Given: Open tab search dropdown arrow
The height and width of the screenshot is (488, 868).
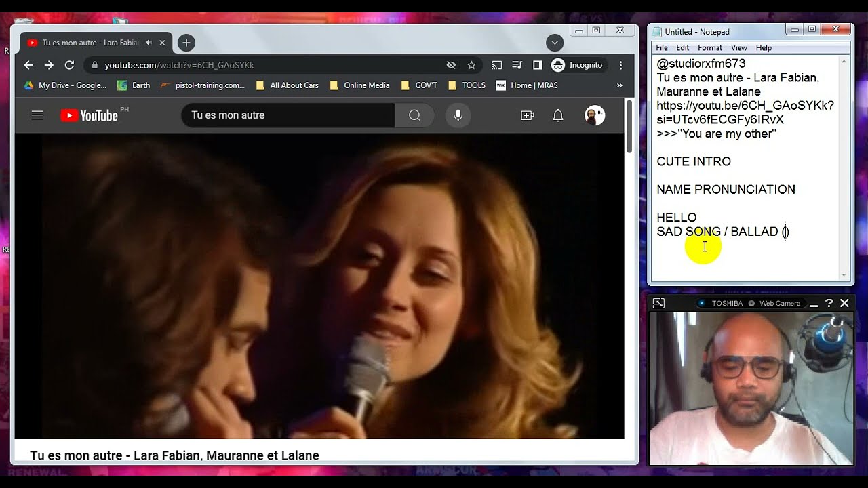Looking at the screenshot, I should point(555,43).
